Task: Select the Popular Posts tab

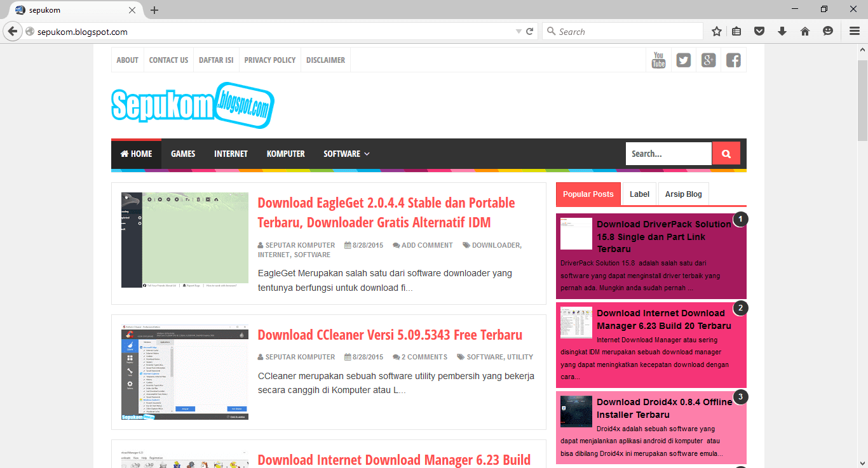Action: 588,194
